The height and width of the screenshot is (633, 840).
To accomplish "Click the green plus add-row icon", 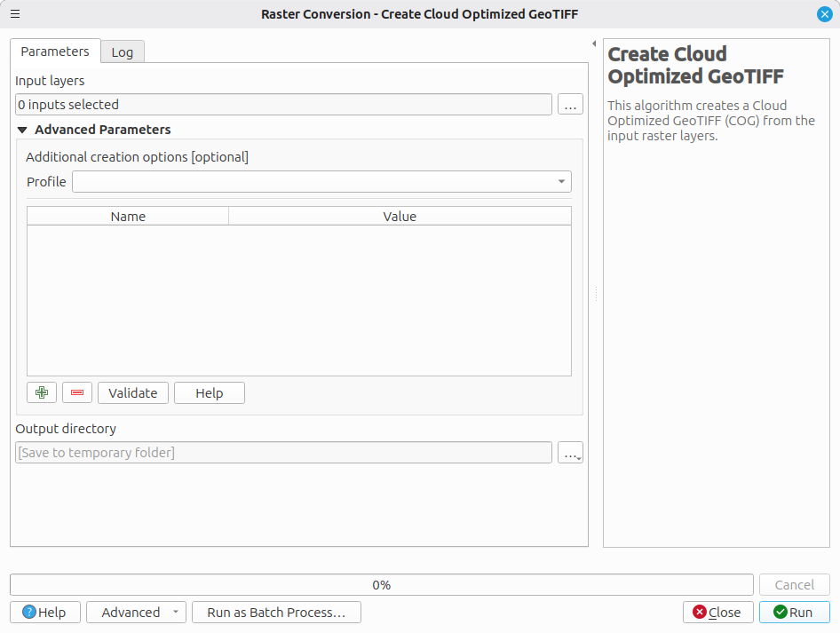I will pos(42,393).
